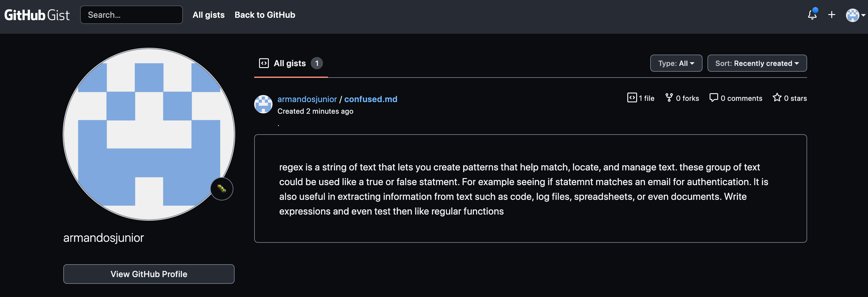
Task: Click the Back to GitHub link
Action: [x=265, y=15]
